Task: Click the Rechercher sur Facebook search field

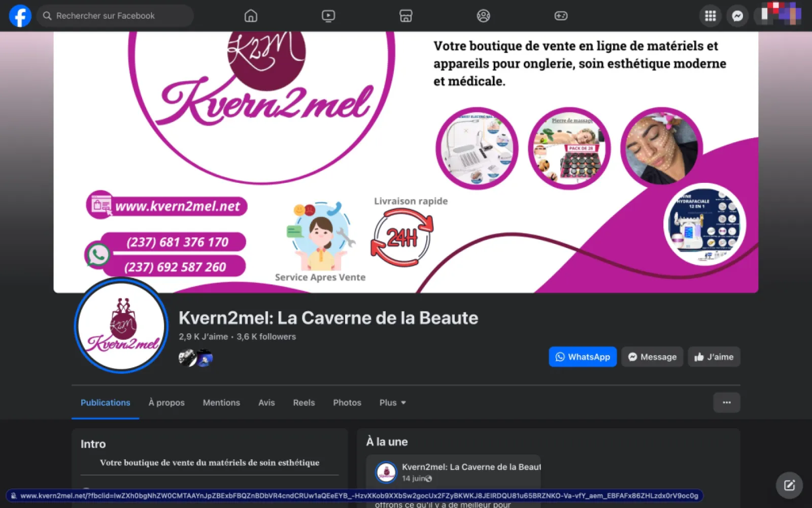Action: pos(115,16)
